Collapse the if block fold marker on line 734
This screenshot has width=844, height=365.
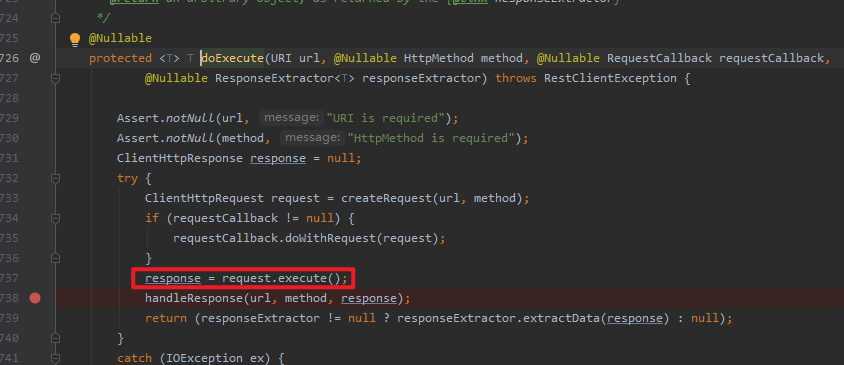[x=55, y=218]
